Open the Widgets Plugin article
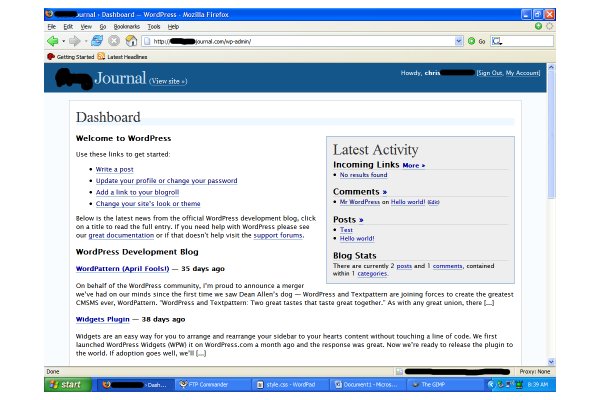 tap(103, 319)
